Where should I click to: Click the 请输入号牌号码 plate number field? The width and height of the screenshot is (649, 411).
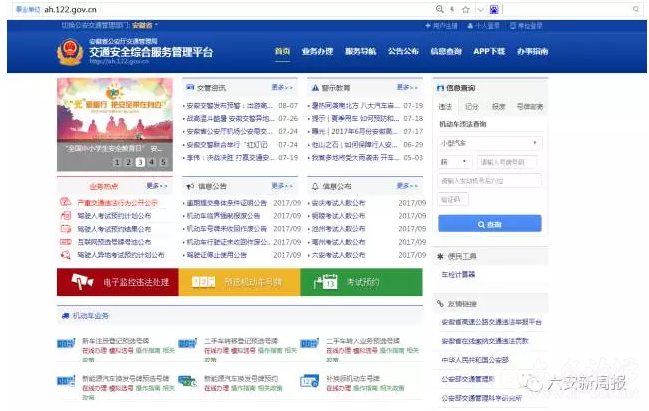507,162
